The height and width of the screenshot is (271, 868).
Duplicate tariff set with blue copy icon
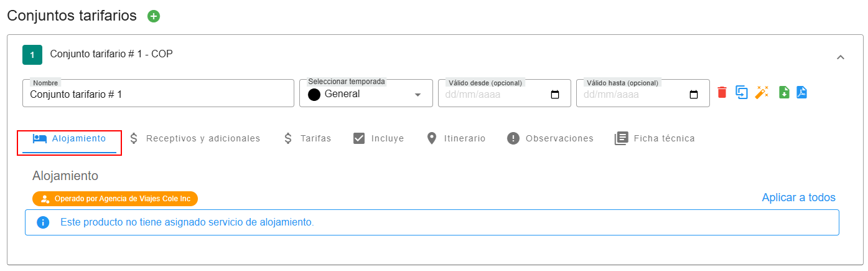coord(742,92)
